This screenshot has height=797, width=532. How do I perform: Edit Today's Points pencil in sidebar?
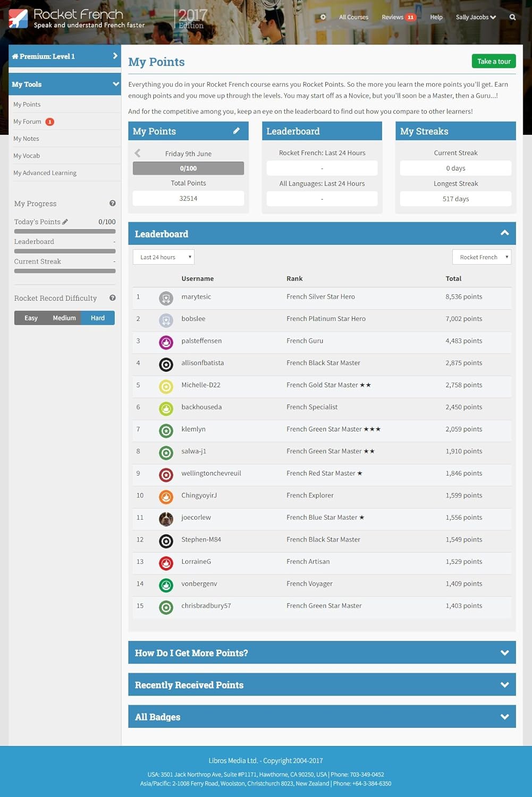(65, 222)
